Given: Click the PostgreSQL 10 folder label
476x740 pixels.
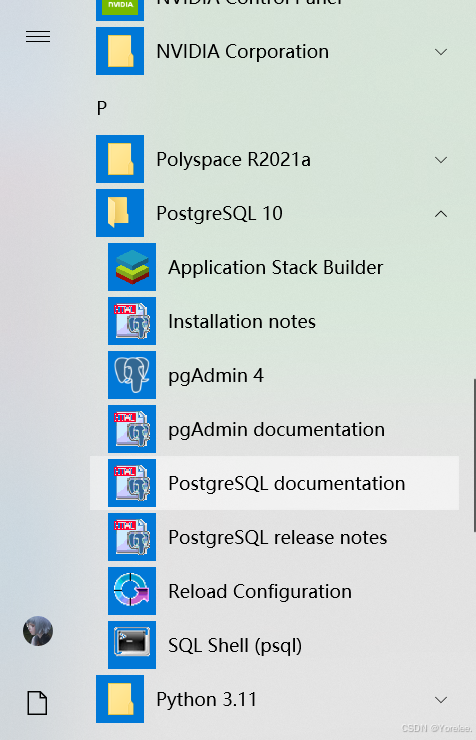Looking at the screenshot, I should 219,214.
